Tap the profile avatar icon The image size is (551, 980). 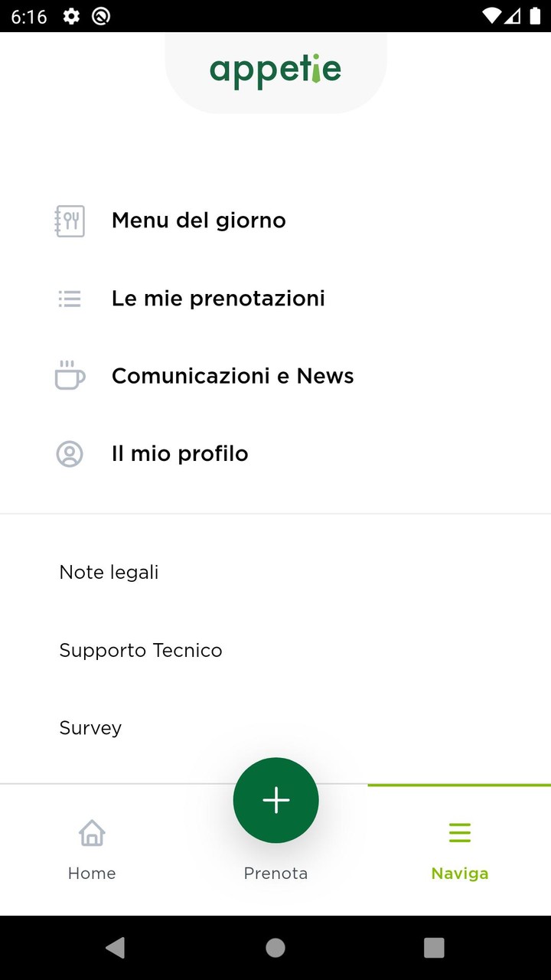click(70, 454)
